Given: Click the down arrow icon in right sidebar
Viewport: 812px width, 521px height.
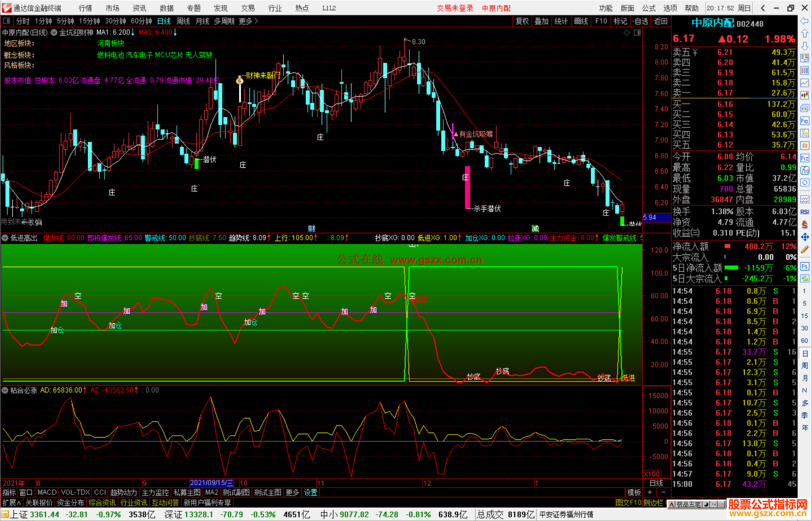Looking at the screenshot, I should tap(804, 46).
